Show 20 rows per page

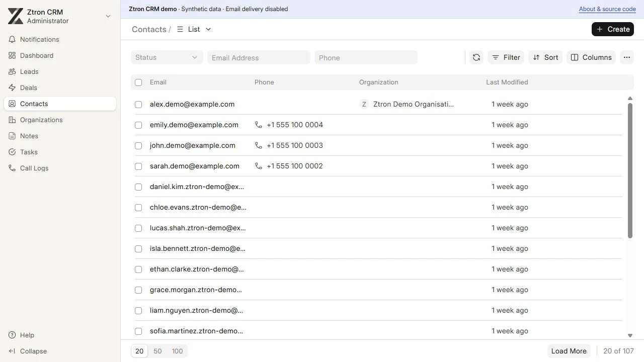coord(139,351)
